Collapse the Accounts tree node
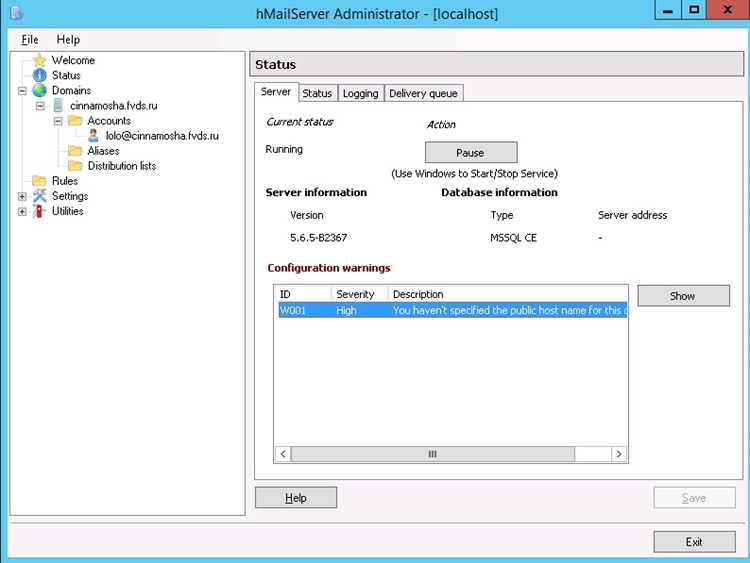 pyautogui.click(x=58, y=121)
